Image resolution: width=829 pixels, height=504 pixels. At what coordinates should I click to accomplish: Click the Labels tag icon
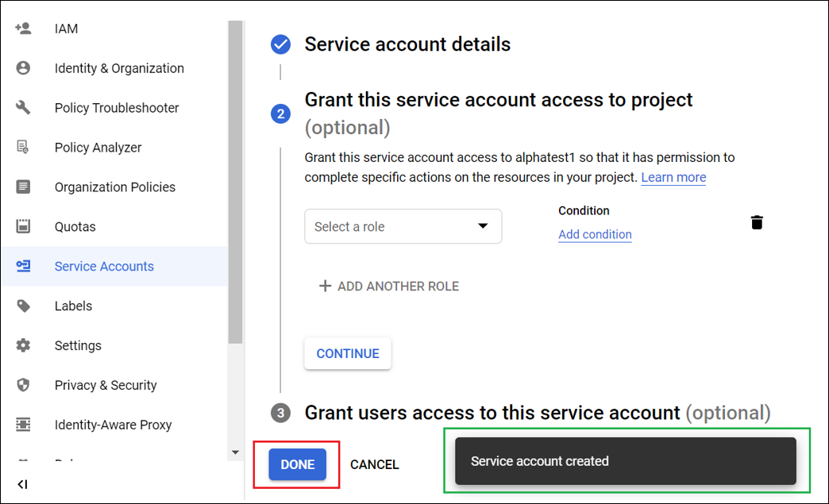[23, 306]
